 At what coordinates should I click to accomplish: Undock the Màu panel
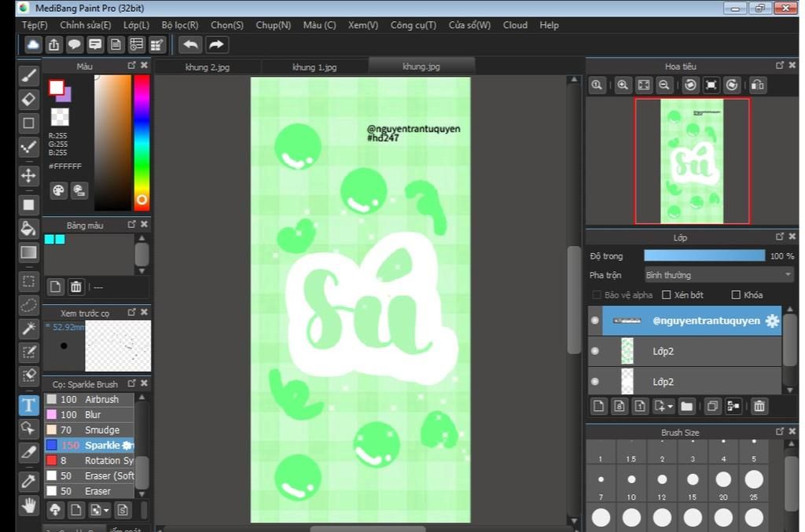pyautogui.click(x=132, y=66)
